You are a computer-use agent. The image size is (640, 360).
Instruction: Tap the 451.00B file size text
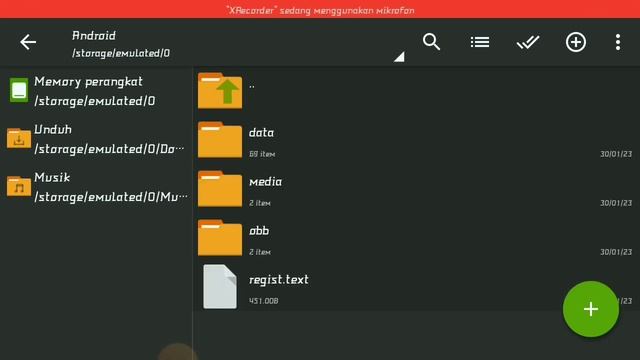point(264,301)
